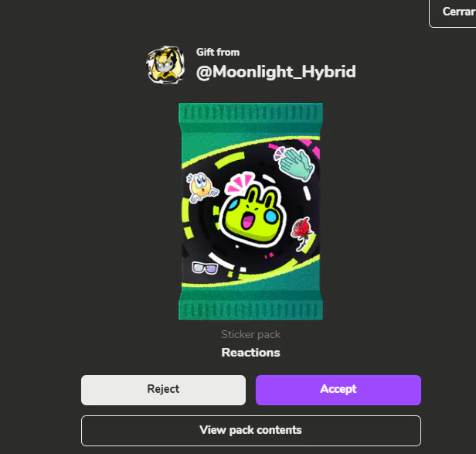This screenshot has height=454, width=476.
Task: Click the pink surprise marks above the frog
Action: pyautogui.click(x=240, y=182)
